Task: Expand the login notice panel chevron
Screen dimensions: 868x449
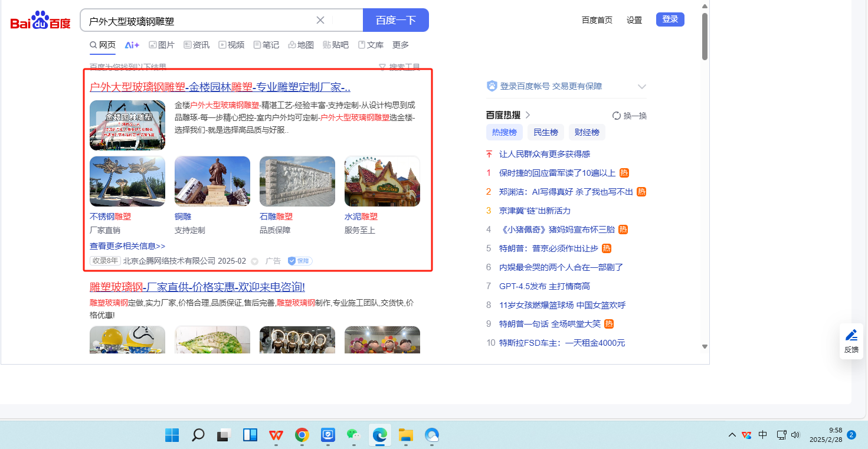Action: click(642, 87)
